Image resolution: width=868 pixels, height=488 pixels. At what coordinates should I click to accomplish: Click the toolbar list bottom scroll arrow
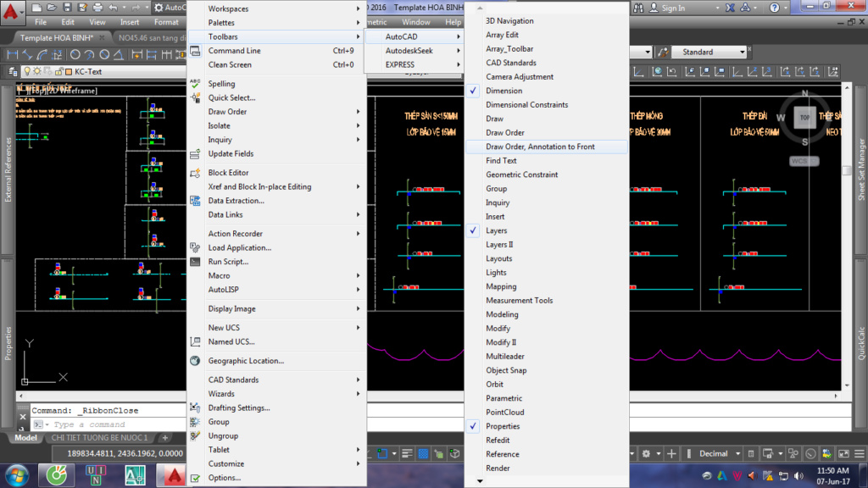[x=480, y=481]
